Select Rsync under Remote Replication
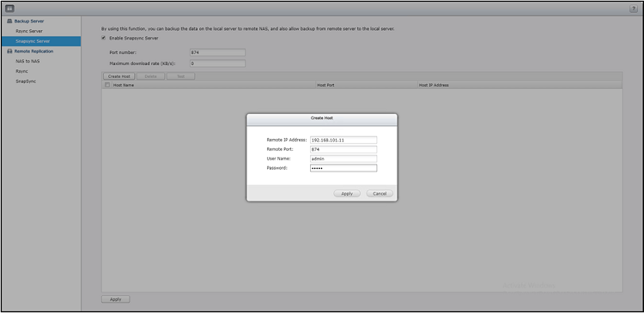 [x=21, y=71]
